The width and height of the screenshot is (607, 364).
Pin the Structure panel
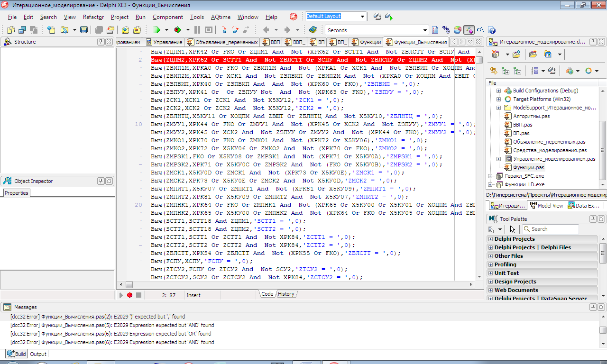(x=101, y=42)
